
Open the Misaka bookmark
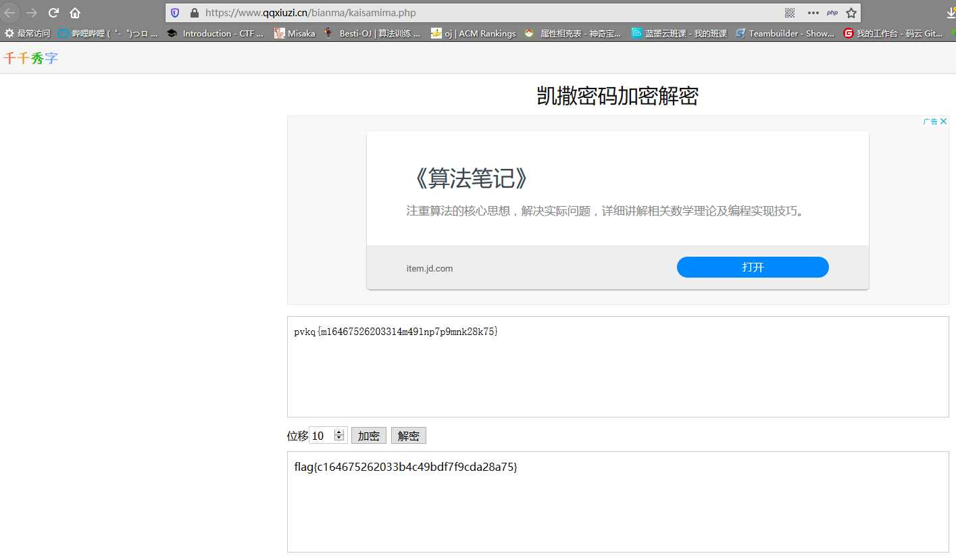click(x=295, y=33)
